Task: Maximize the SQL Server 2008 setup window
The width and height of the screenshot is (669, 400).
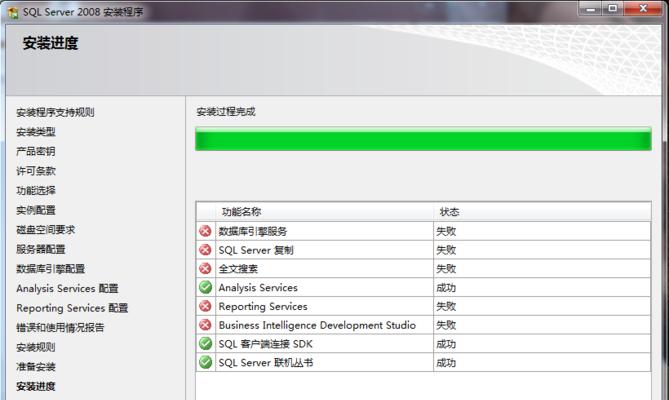Action: (x=613, y=9)
